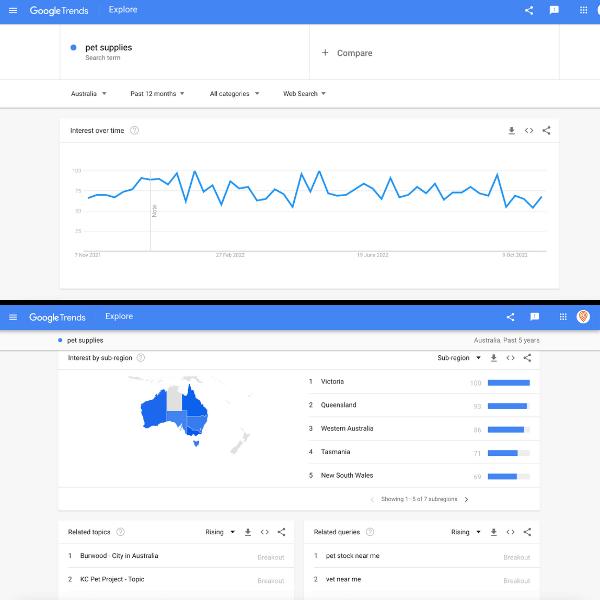Expand the Past 12 months time filter

tap(157, 94)
